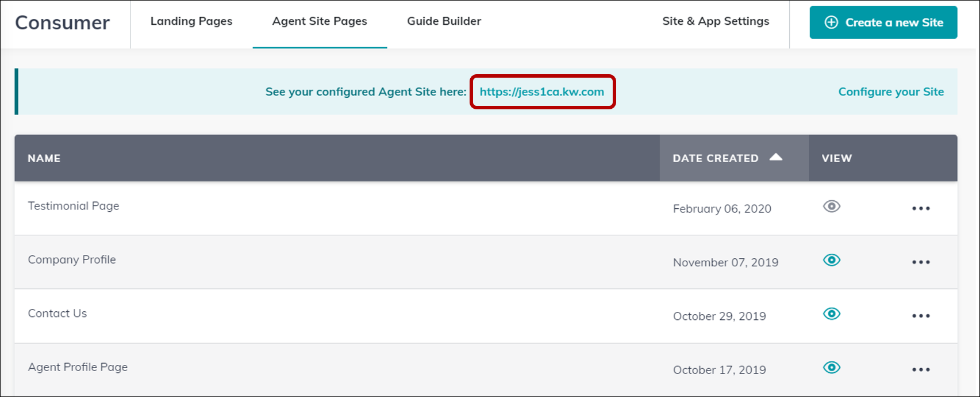Click the View column header
The image size is (980, 397).
point(837,158)
